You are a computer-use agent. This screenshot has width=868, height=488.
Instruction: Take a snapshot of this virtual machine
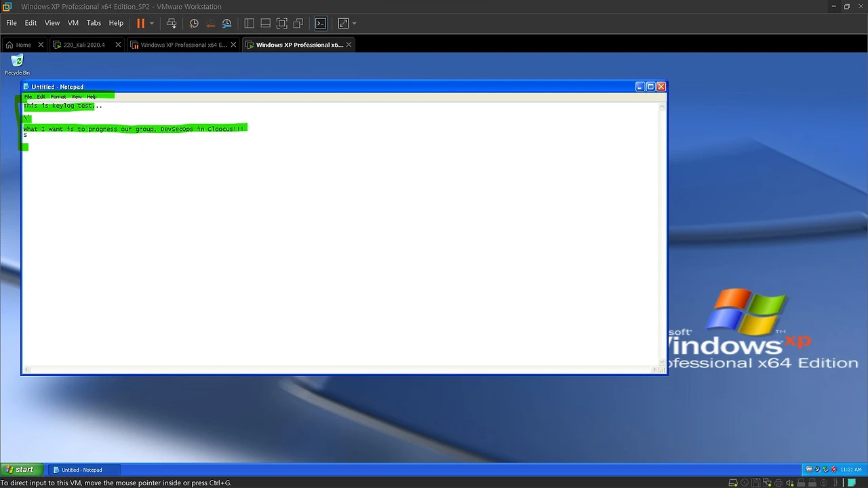pyautogui.click(x=194, y=23)
